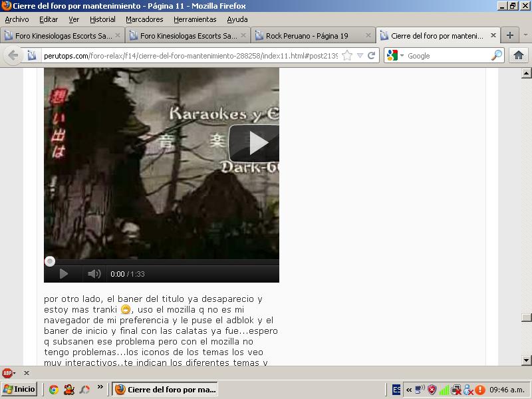Open the Herramientas menu
Viewport: 532px width, 399px height.
coord(195,19)
